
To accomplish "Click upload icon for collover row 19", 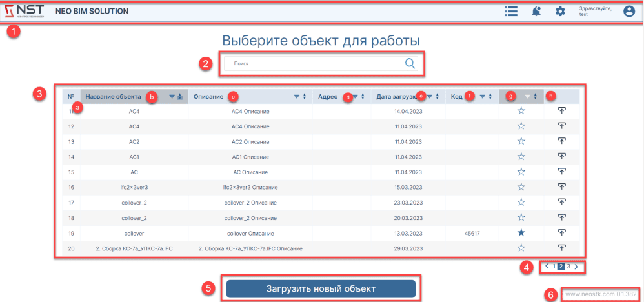I will point(561,232).
